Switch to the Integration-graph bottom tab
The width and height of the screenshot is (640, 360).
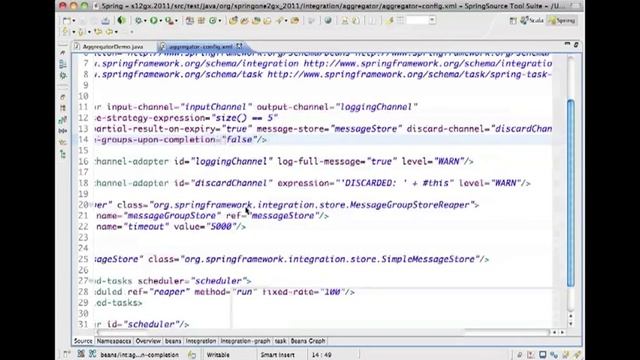coord(245,341)
